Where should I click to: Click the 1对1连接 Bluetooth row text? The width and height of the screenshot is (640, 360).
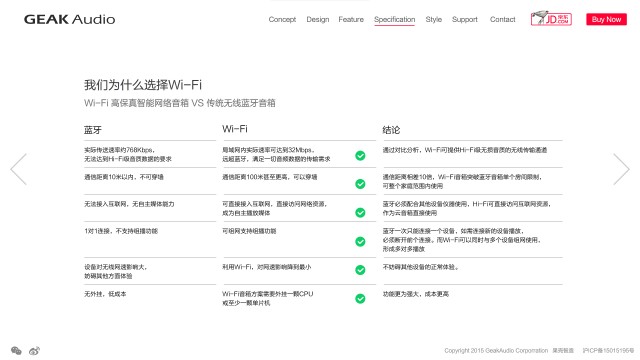coord(121,231)
